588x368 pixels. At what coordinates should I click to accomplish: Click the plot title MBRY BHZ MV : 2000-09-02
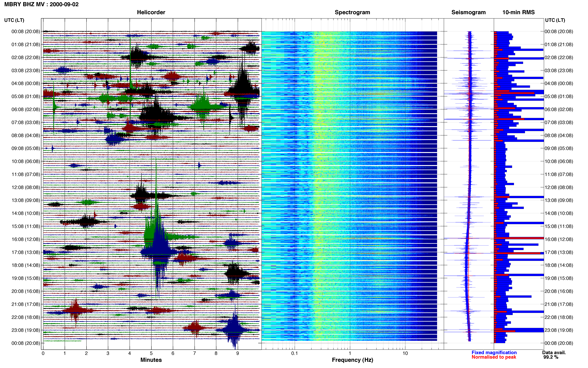41,4
